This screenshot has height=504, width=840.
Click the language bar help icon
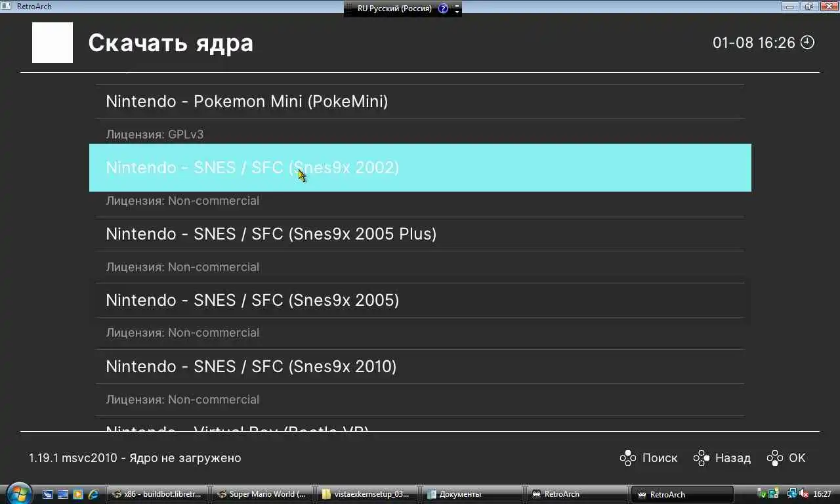(444, 9)
